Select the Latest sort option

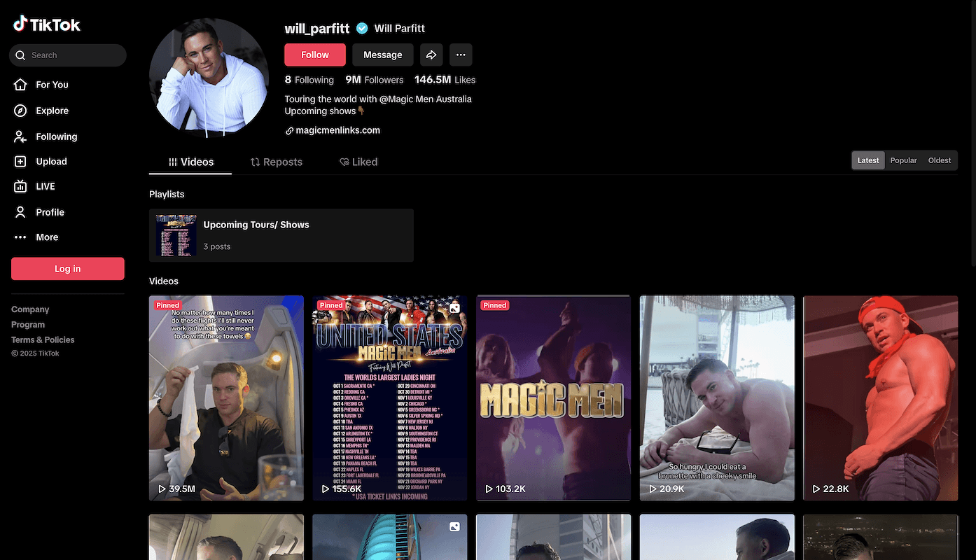point(868,160)
